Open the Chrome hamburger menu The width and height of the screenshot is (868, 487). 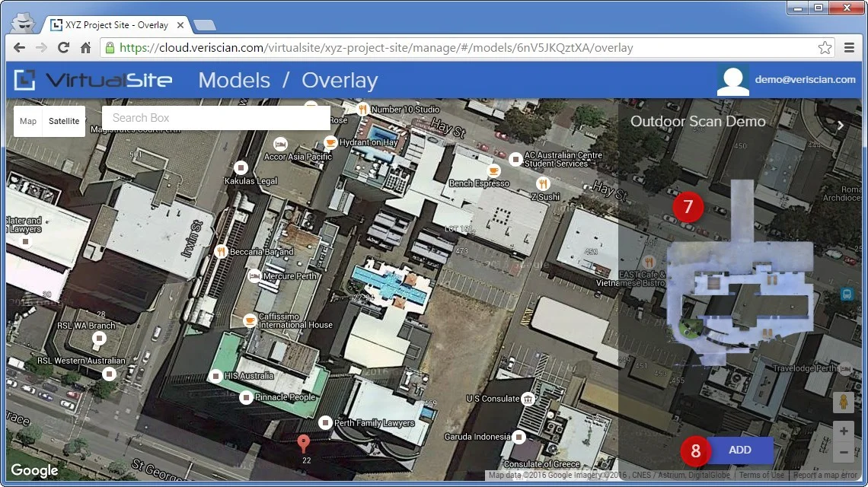click(x=849, y=48)
